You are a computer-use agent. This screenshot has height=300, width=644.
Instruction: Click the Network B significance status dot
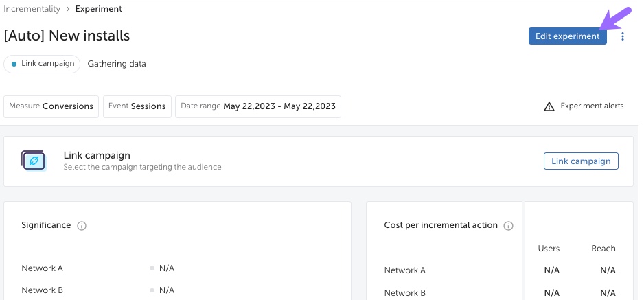point(152,290)
